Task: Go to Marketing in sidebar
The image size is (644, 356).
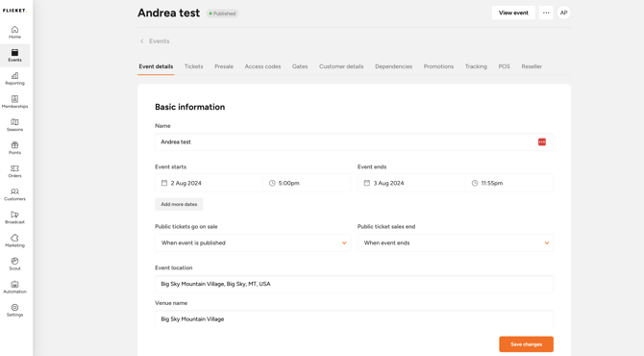Action: click(14, 241)
